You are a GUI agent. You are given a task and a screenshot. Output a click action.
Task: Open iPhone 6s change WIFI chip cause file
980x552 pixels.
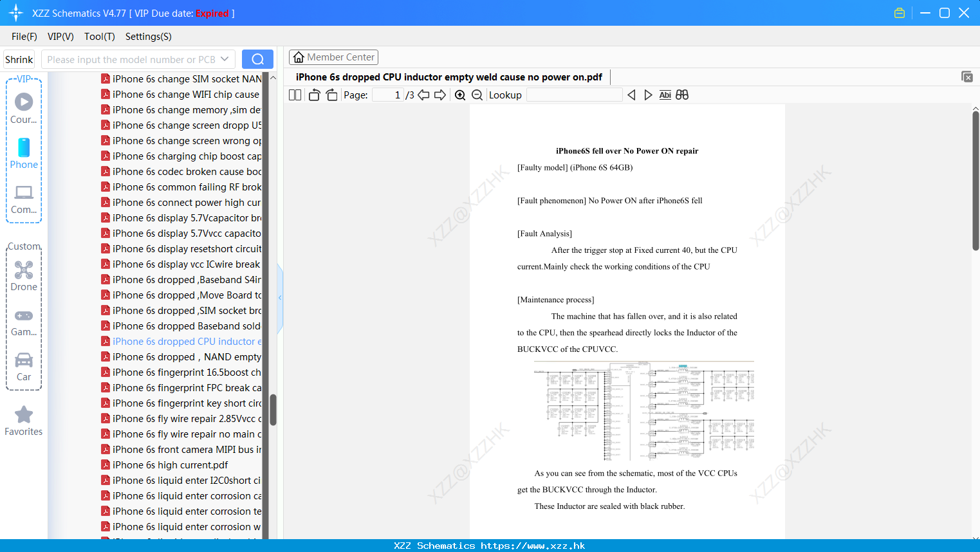[x=181, y=95]
